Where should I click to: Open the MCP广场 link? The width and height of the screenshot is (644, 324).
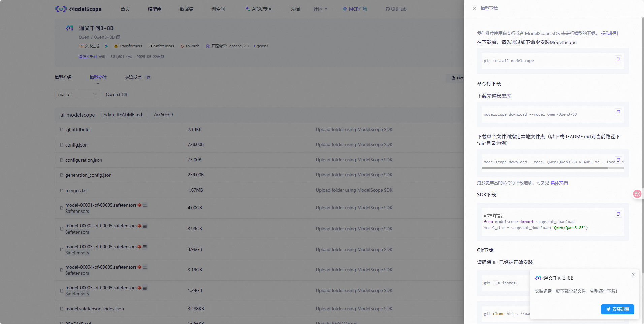[x=355, y=9]
